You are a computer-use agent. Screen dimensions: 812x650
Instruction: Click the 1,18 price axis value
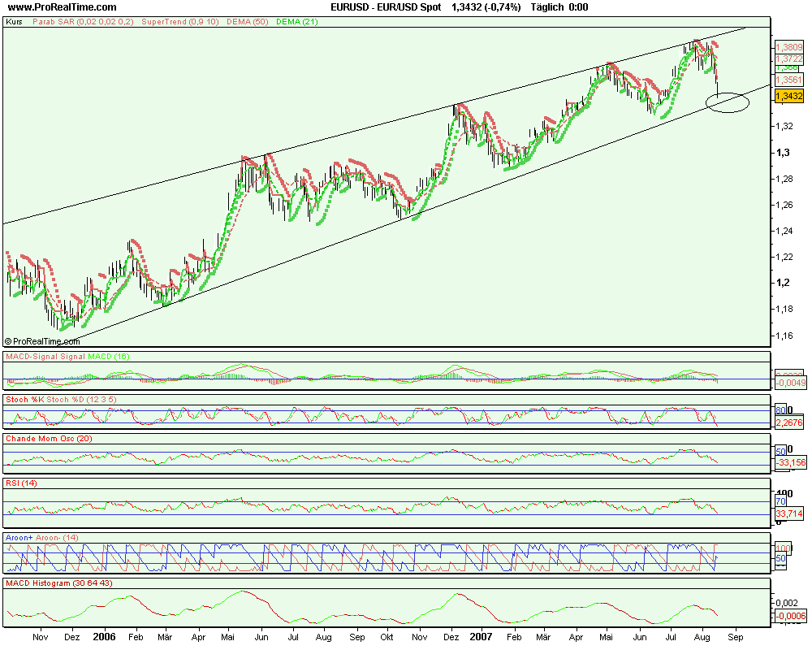click(x=783, y=309)
